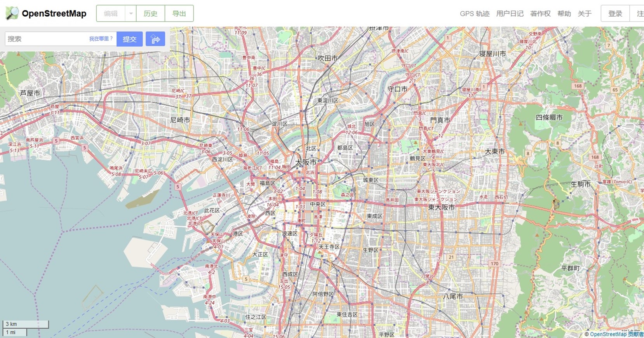Click the 住之江区 ward label

256,317
